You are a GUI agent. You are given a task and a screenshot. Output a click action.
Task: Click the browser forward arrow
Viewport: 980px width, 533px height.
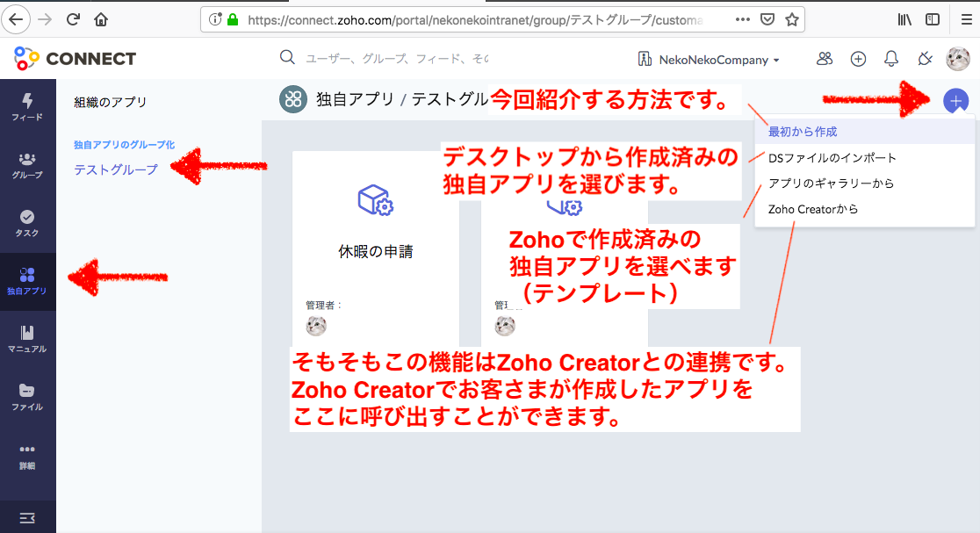tap(45, 19)
